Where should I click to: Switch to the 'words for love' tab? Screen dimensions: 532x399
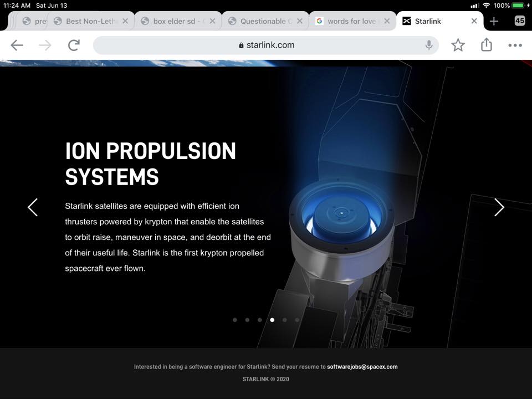tap(352, 21)
